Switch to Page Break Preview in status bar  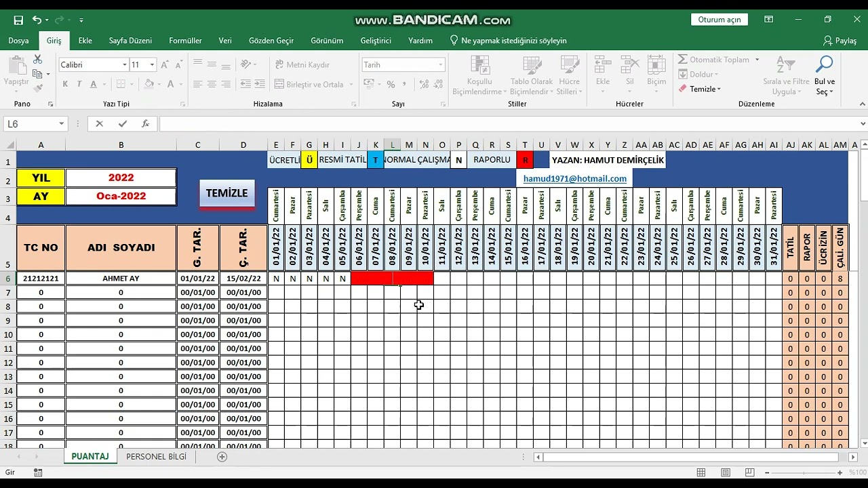click(x=750, y=472)
